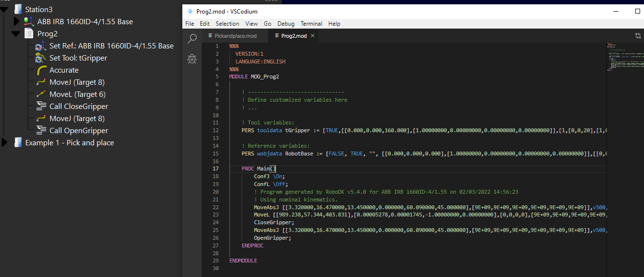The width and height of the screenshot is (644, 277).
Task: Click the Accurate rounding instruction icon
Action: [41, 70]
